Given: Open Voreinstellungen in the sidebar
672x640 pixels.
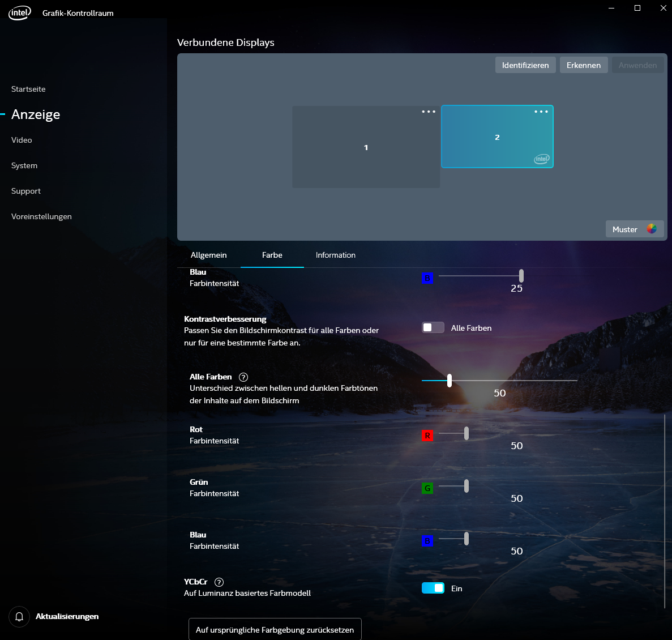Looking at the screenshot, I should pyautogui.click(x=41, y=216).
